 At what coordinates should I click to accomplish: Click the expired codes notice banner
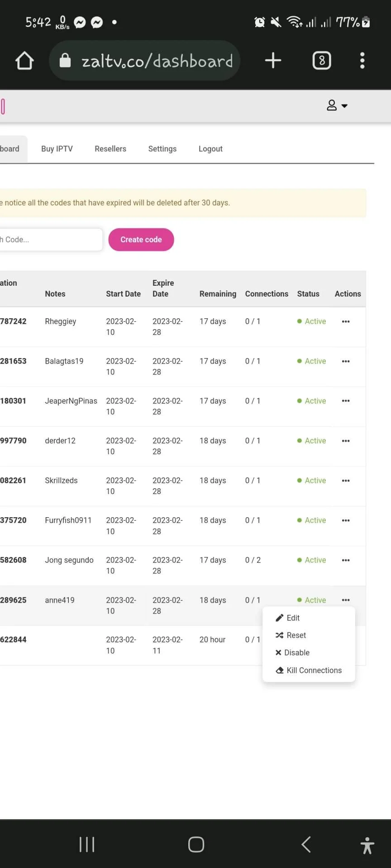[183, 203]
